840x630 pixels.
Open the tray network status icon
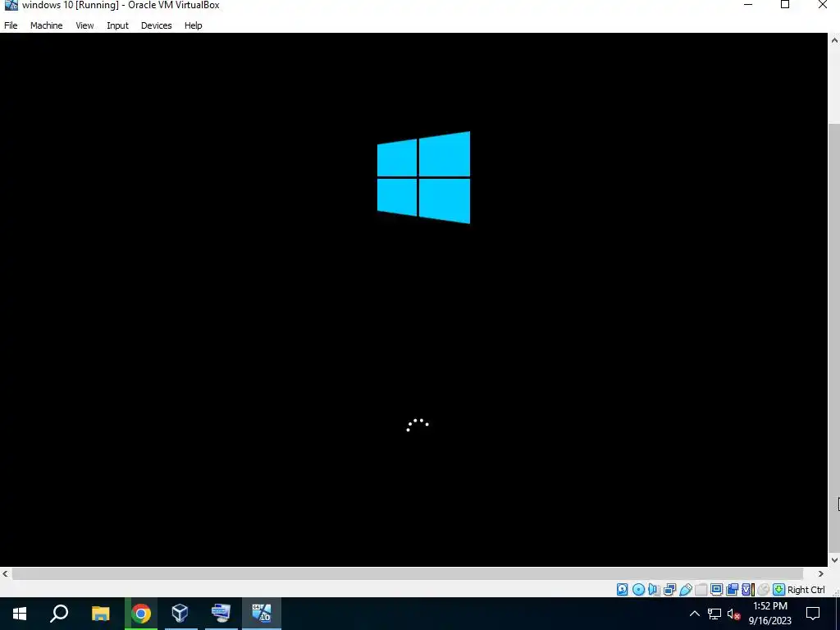pyautogui.click(x=714, y=614)
